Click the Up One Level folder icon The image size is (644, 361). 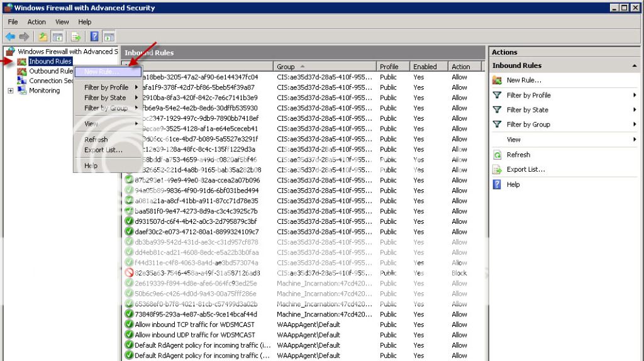[x=43, y=36]
